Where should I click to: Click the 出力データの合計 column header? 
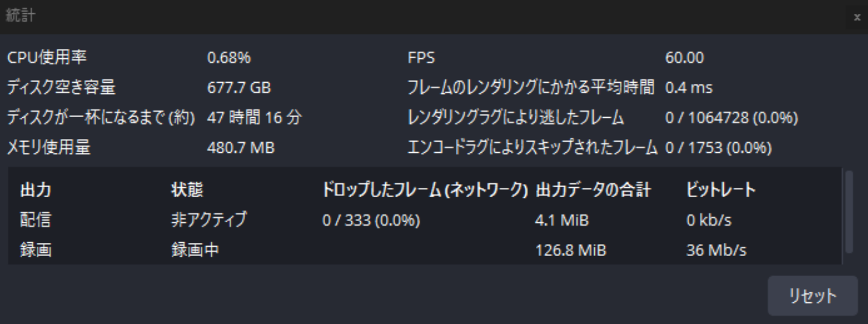click(x=593, y=190)
